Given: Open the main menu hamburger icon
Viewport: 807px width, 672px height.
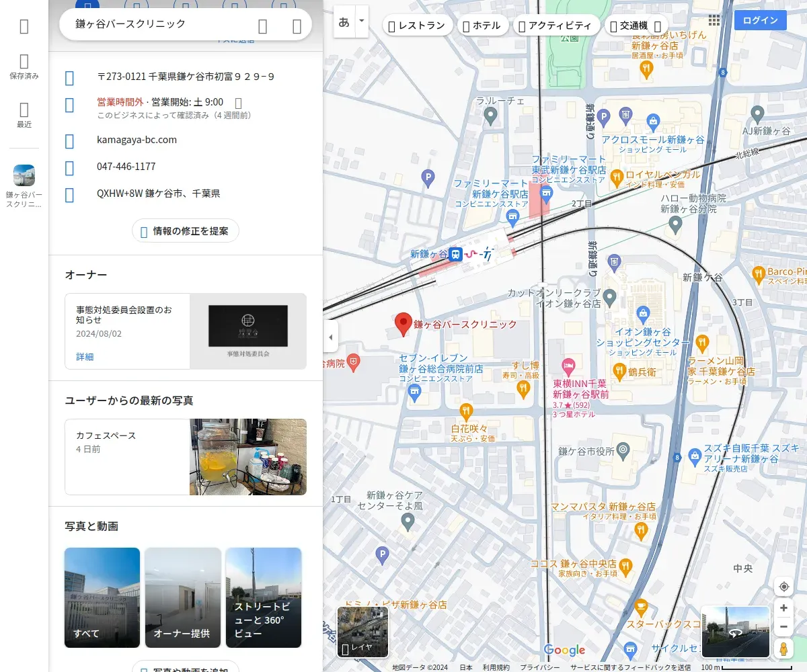Looking at the screenshot, I should [24, 26].
